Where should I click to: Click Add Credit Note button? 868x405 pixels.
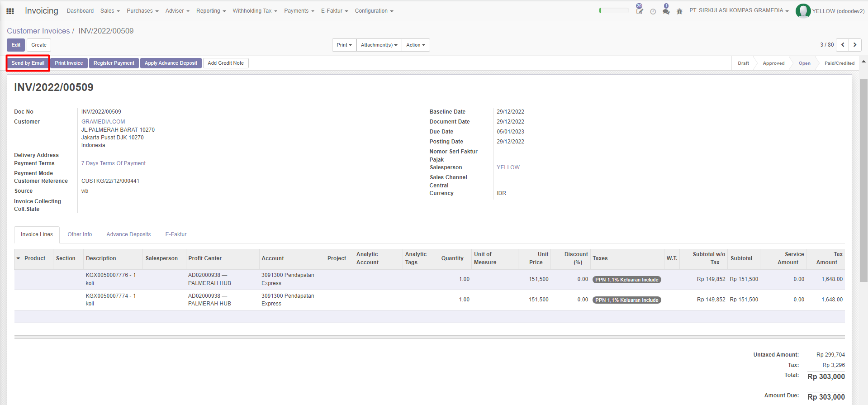click(226, 63)
